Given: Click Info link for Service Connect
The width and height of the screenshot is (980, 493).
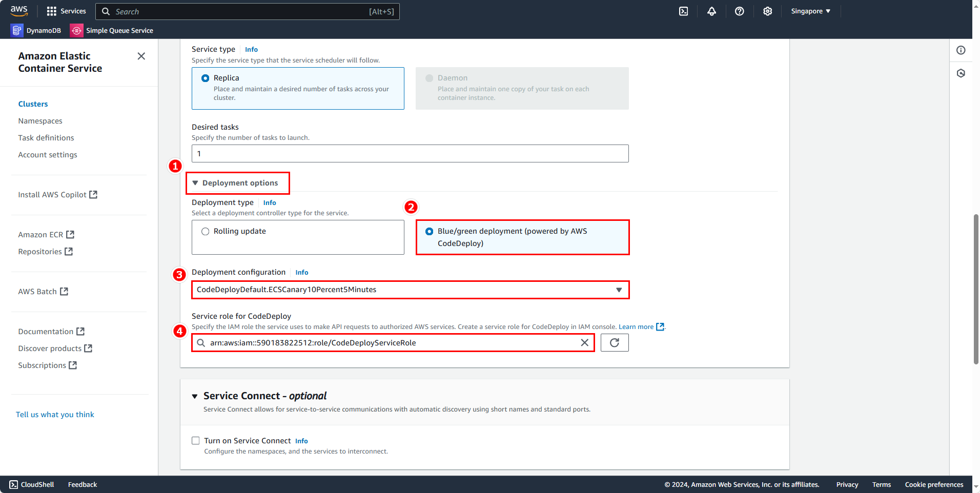Looking at the screenshot, I should point(301,441).
